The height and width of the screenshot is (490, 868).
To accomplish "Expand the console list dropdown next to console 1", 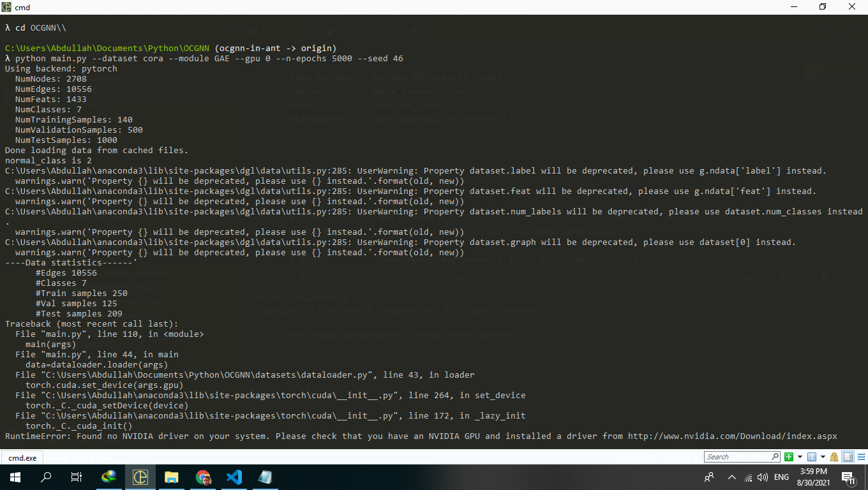I will click(x=821, y=456).
